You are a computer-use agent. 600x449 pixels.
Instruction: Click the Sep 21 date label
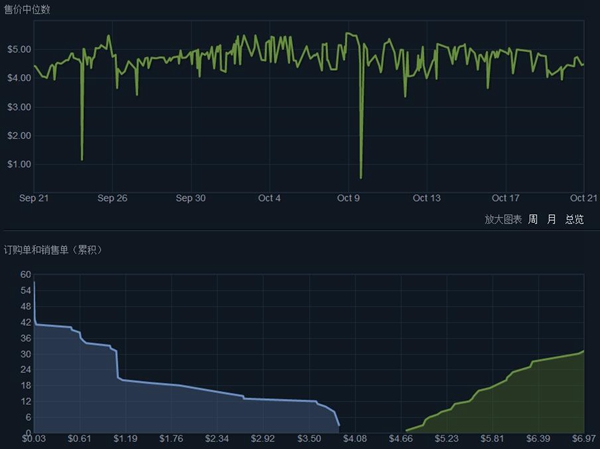(34, 198)
